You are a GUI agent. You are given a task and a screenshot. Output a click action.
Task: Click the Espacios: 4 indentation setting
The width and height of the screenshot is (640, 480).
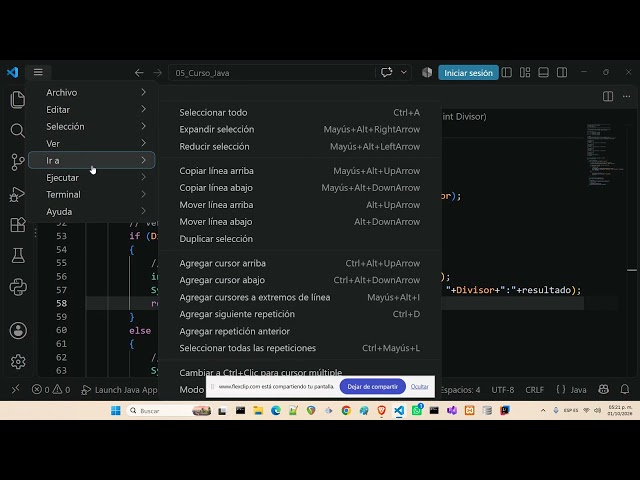460,390
